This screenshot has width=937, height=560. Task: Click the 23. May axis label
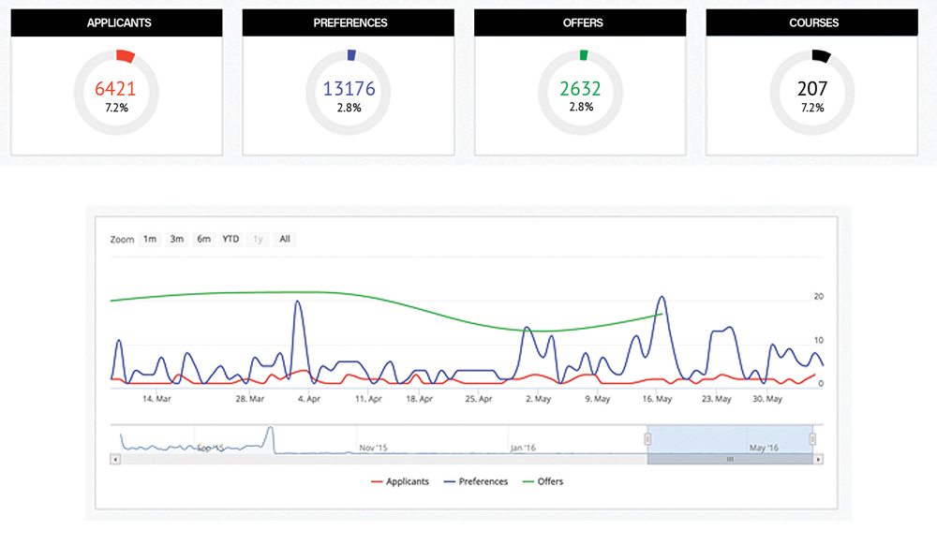coord(717,399)
